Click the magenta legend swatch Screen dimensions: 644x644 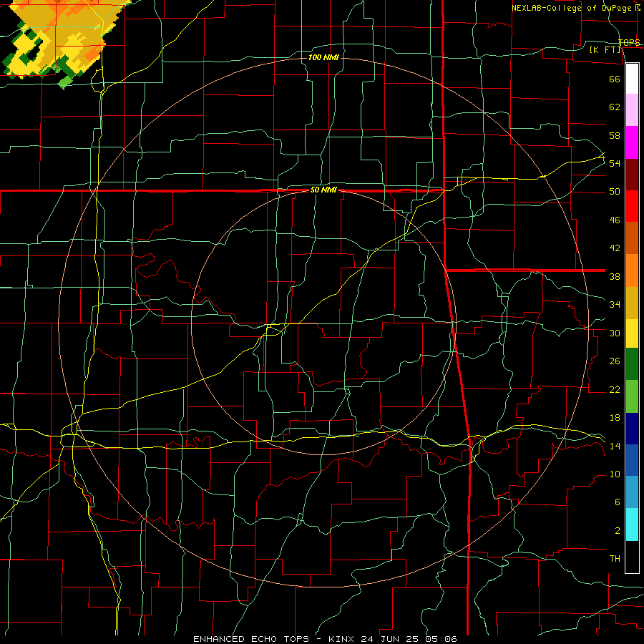[x=632, y=142]
